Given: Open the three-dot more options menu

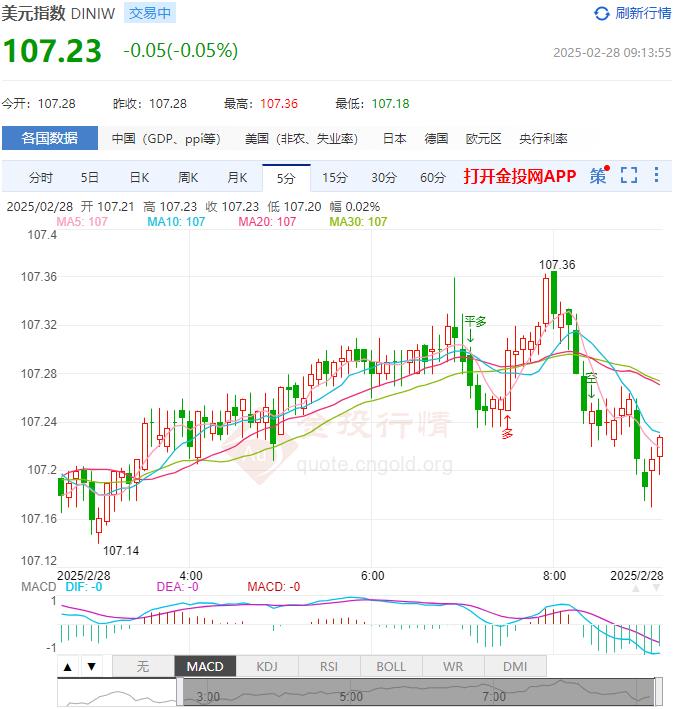Looking at the screenshot, I should [x=656, y=176].
